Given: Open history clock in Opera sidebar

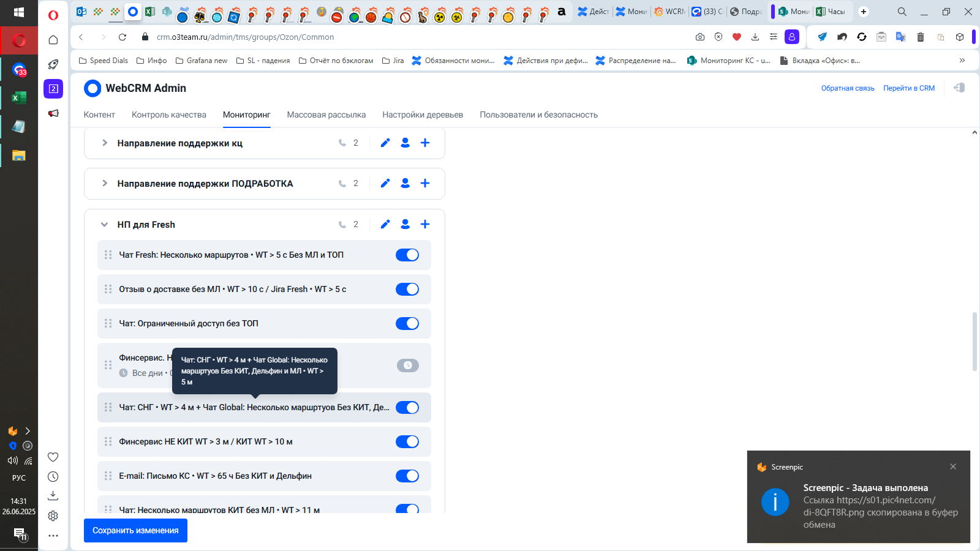Looking at the screenshot, I should pyautogui.click(x=53, y=476).
